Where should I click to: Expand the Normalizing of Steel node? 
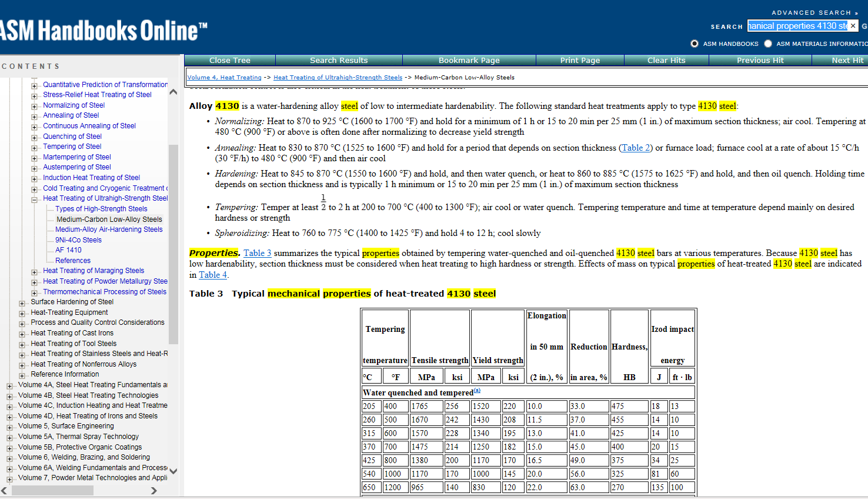coord(34,107)
